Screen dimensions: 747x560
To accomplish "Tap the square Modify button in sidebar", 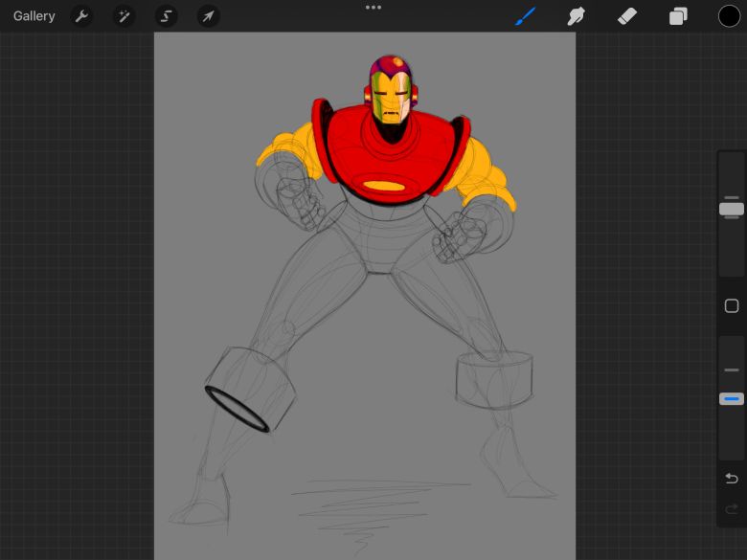I will click(x=732, y=305).
